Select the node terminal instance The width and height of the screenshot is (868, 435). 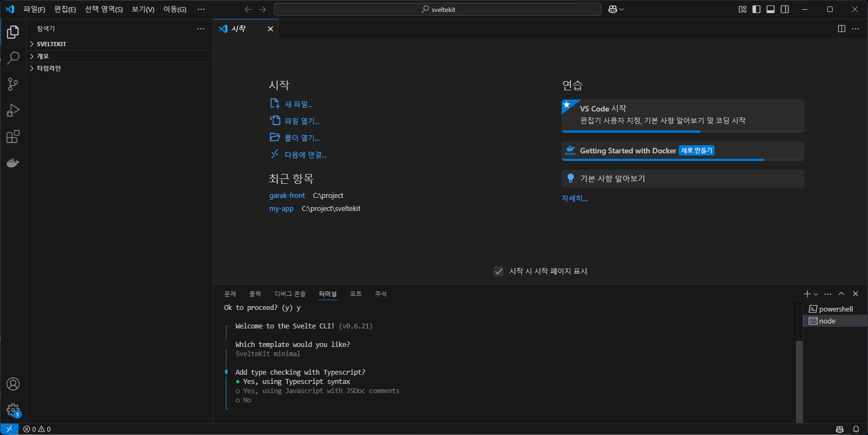coord(835,321)
